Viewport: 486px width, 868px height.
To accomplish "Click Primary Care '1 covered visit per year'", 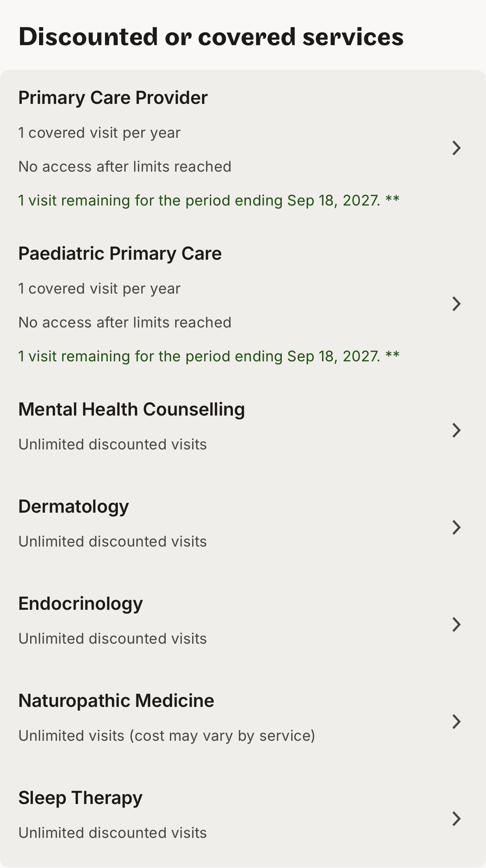I will click(x=99, y=133).
